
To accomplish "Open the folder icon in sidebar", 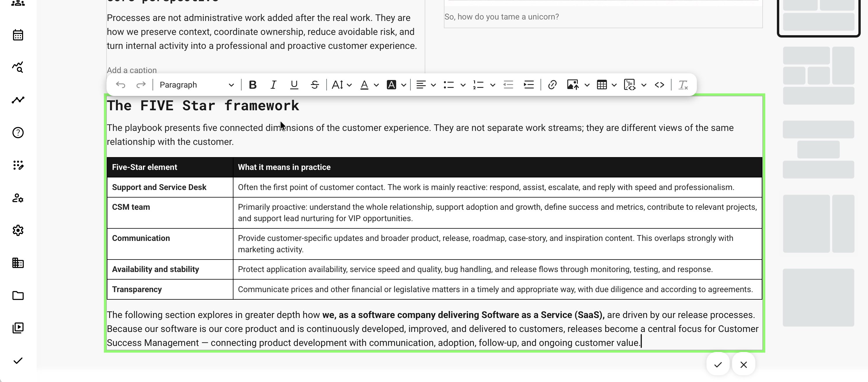I will pos(18,296).
